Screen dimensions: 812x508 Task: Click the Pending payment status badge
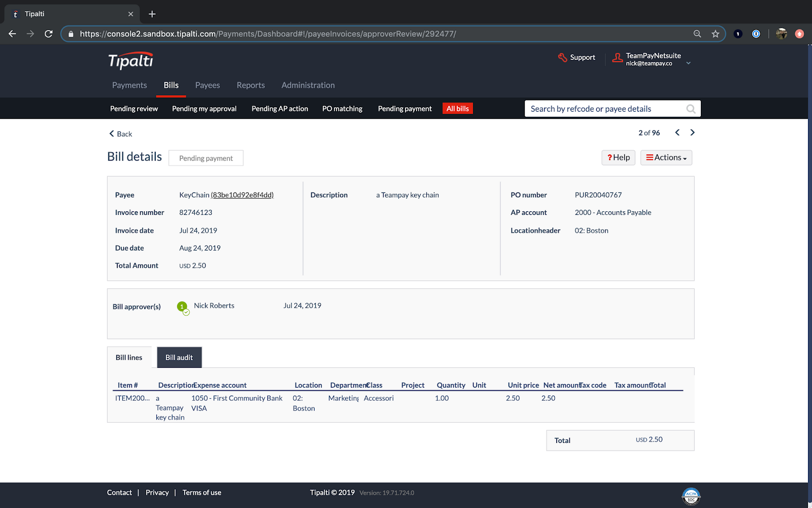coord(206,158)
